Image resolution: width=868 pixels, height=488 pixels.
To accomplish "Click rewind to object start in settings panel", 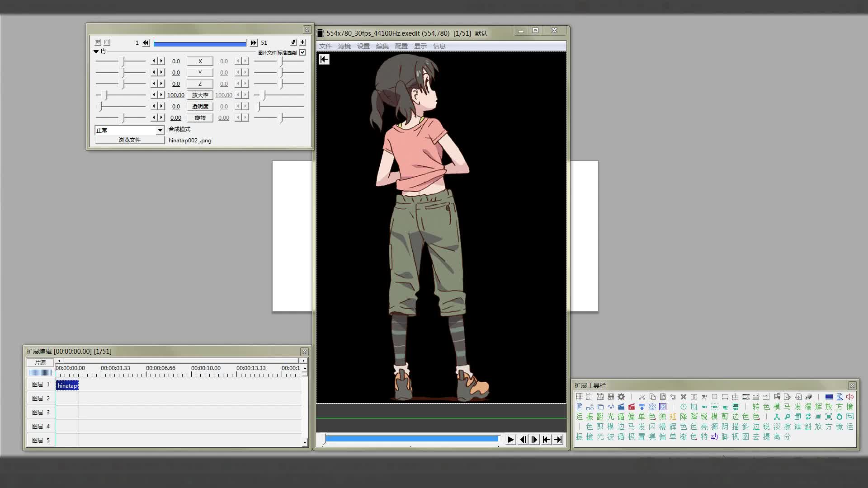I will point(146,42).
